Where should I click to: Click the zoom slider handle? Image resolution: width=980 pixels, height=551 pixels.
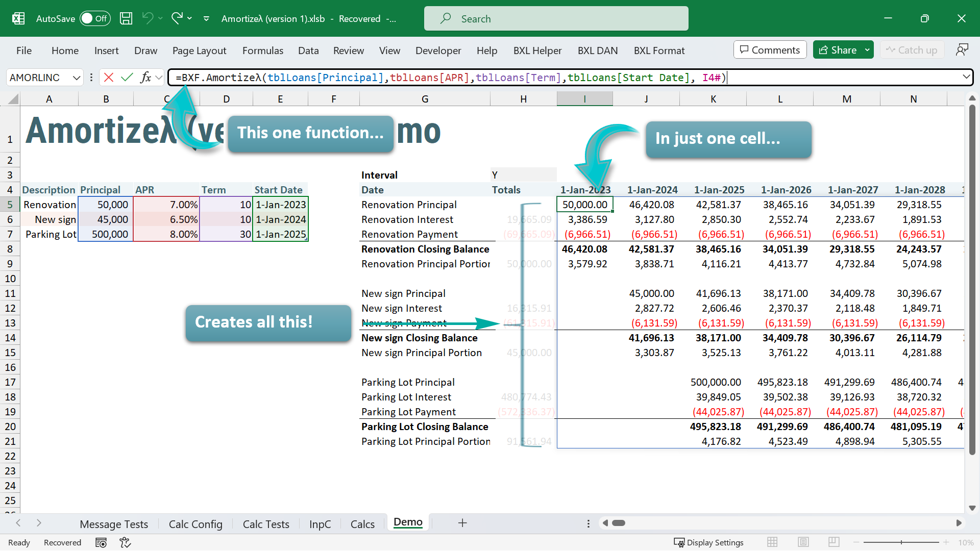tap(901, 542)
